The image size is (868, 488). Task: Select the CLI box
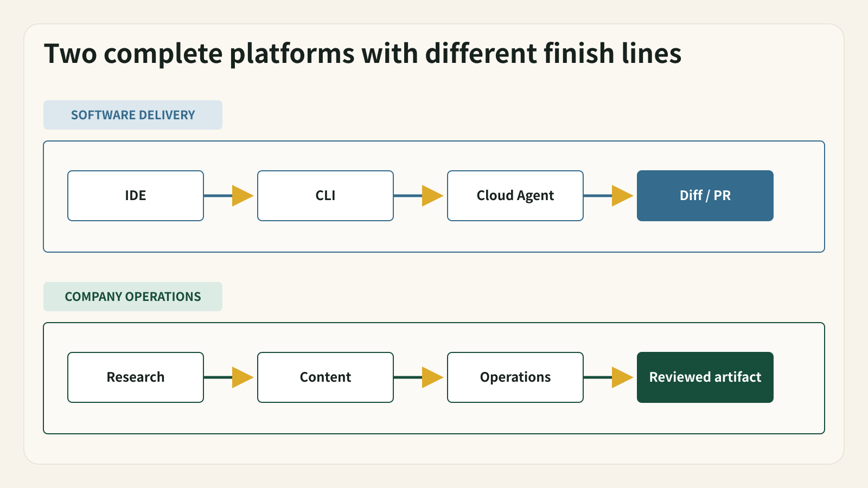tap(325, 196)
